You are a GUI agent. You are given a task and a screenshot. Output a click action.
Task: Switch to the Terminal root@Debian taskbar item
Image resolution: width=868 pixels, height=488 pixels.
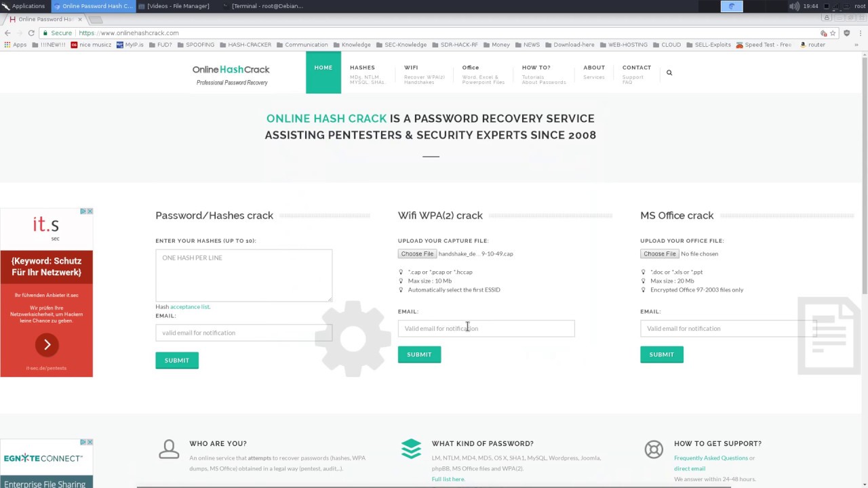(262, 6)
